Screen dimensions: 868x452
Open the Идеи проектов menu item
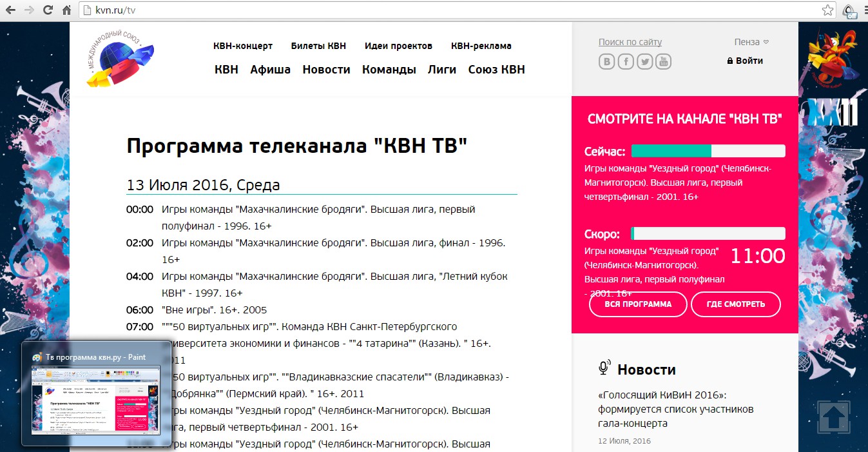click(398, 46)
